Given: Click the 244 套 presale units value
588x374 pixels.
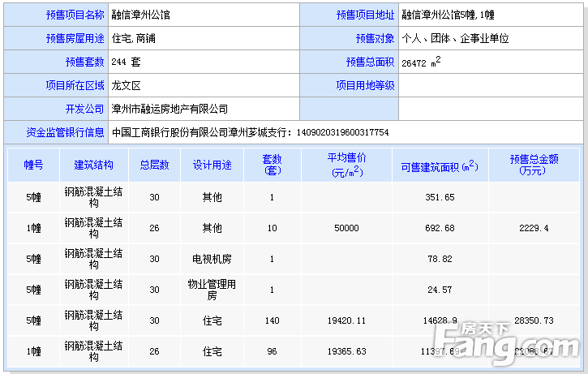Looking at the screenshot, I should coord(126,62).
